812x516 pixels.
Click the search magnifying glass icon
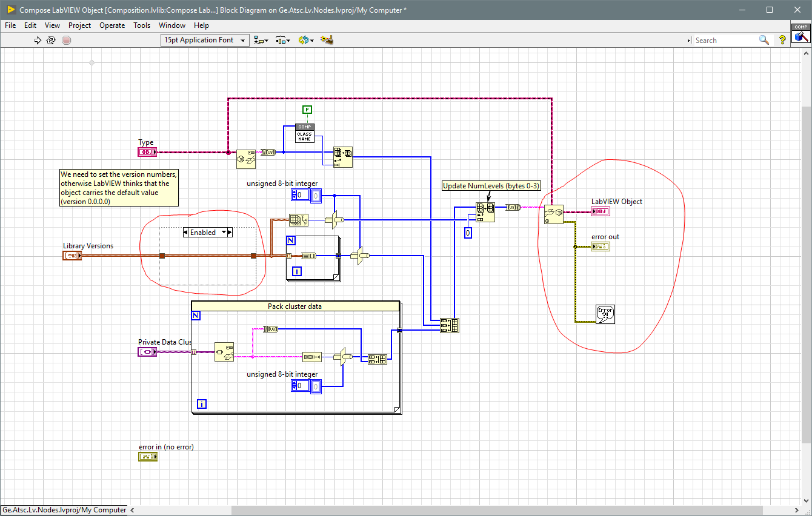pos(764,40)
